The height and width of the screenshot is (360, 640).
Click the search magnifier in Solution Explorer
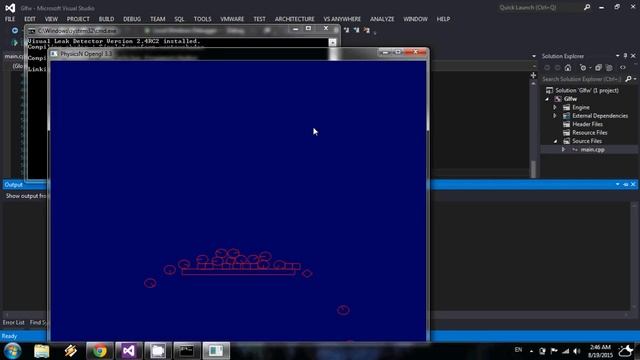pyautogui.click(x=628, y=79)
